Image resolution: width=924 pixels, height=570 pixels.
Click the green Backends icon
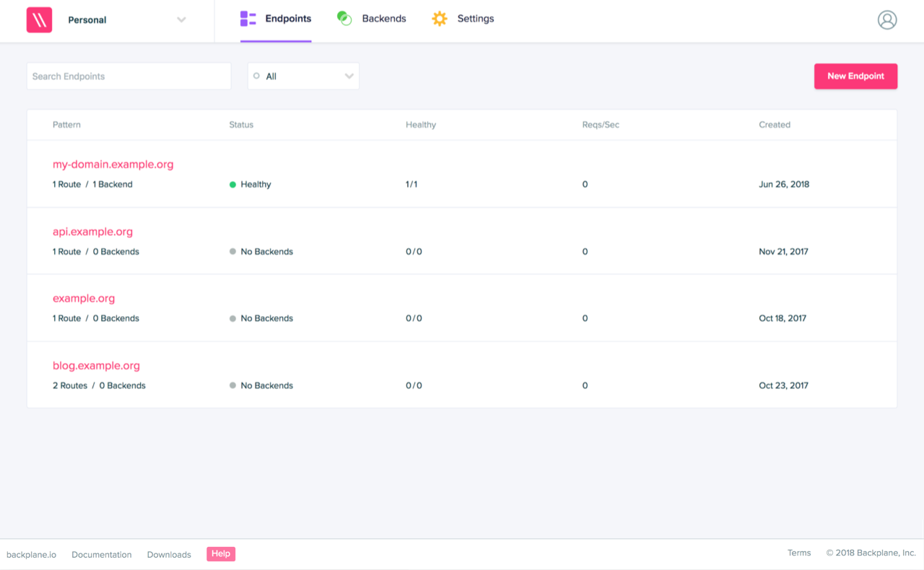pyautogui.click(x=344, y=19)
